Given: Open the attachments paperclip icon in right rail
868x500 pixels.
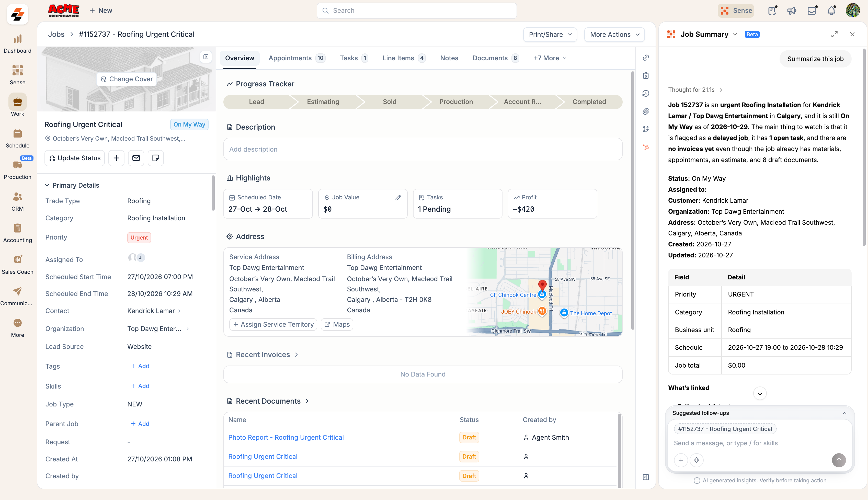Looking at the screenshot, I should point(646,111).
